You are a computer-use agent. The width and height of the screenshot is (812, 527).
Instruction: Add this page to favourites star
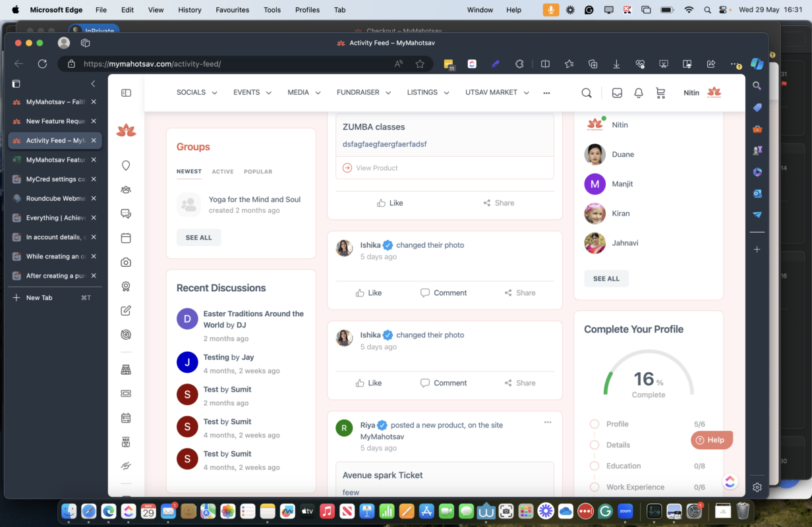(x=420, y=64)
